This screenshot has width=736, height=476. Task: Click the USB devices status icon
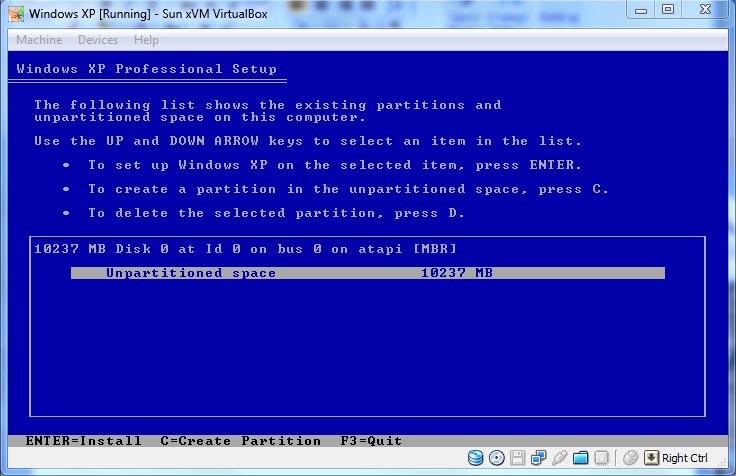560,458
